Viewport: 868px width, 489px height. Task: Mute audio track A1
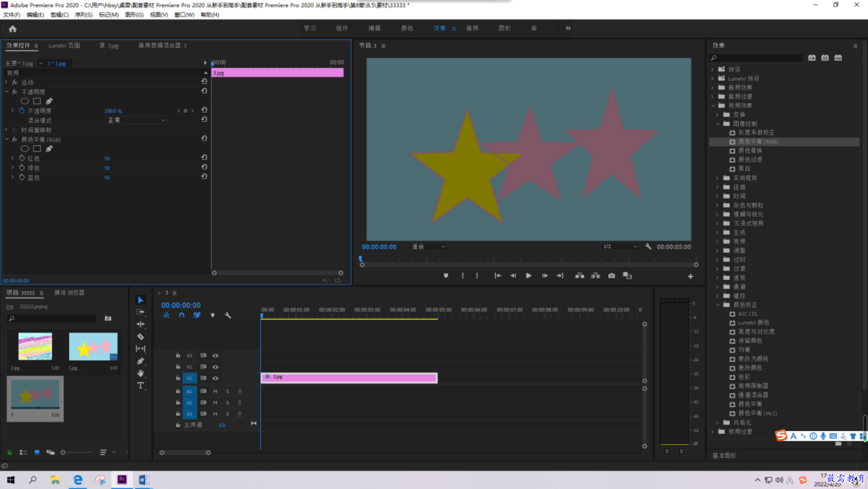pyautogui.click(x=215, y=391)
